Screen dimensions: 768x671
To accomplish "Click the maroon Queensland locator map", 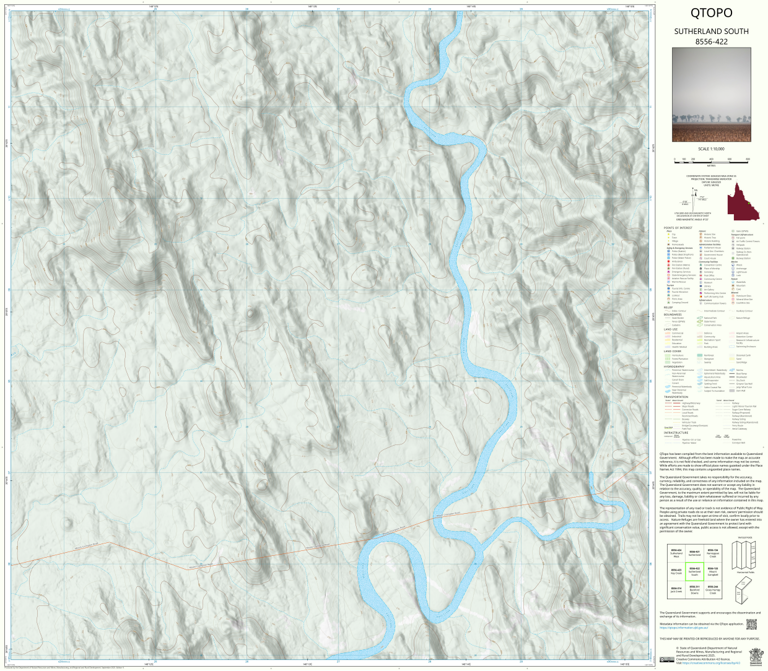I will pos(743,201).
